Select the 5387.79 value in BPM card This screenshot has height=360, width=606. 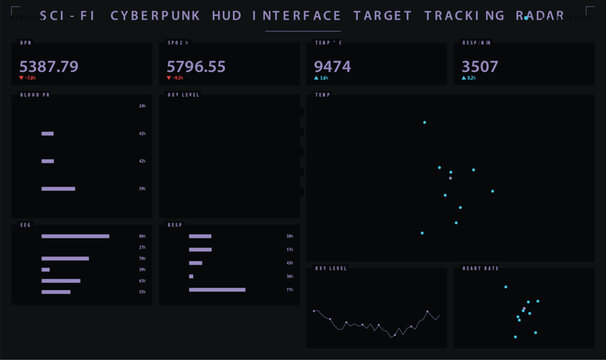click(49, 67)
